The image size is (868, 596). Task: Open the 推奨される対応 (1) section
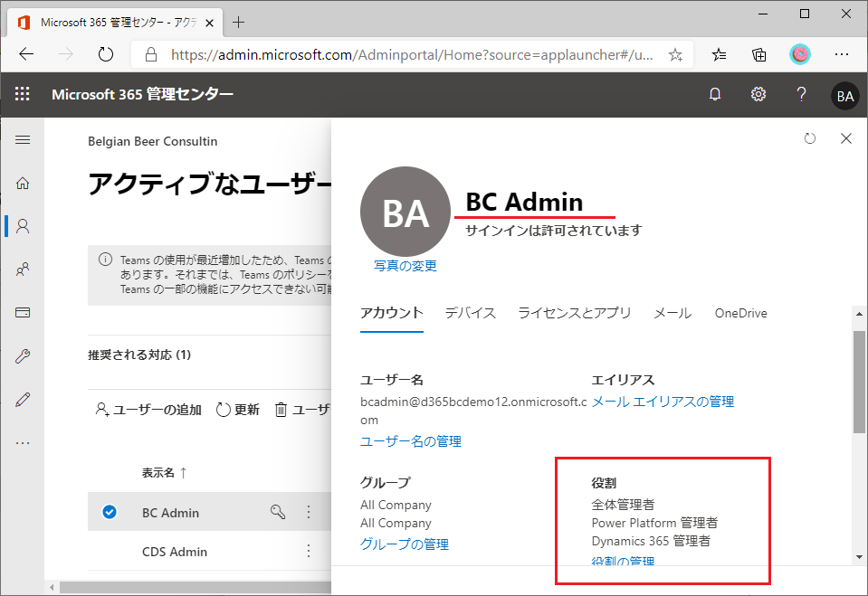(139, 355)
